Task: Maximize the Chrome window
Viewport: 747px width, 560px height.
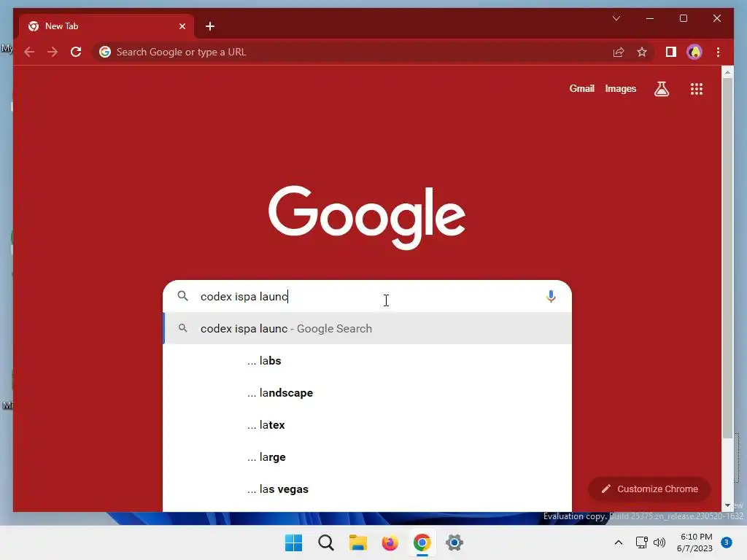Action: pyautogui.click(x=683, y=18)
